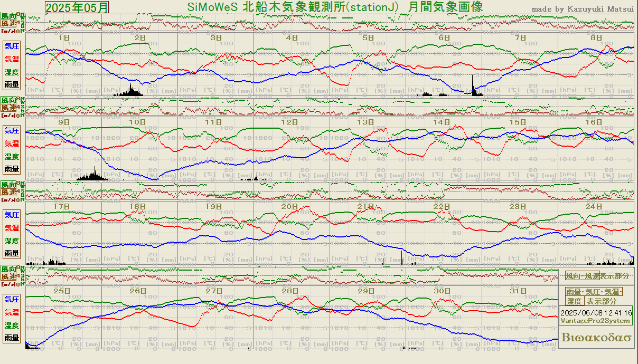Viewport: 638px width, 364px height.
Task: Select the 気圧 label in the 1日–8日 row
Action: [x=12, y=46]
